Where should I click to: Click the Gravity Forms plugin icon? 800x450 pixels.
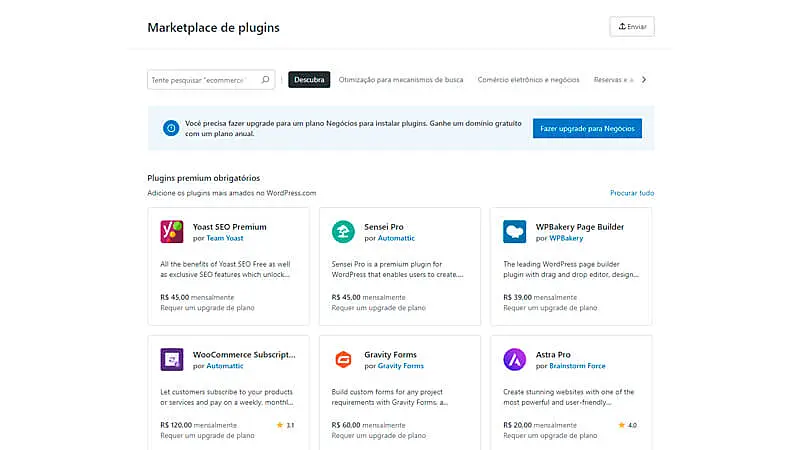pos(343,359)
